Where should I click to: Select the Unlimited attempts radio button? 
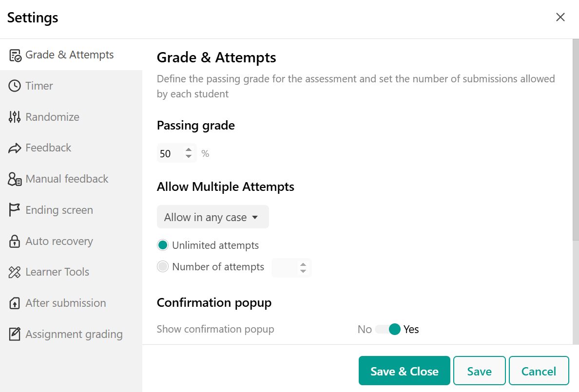click(162, 245)
